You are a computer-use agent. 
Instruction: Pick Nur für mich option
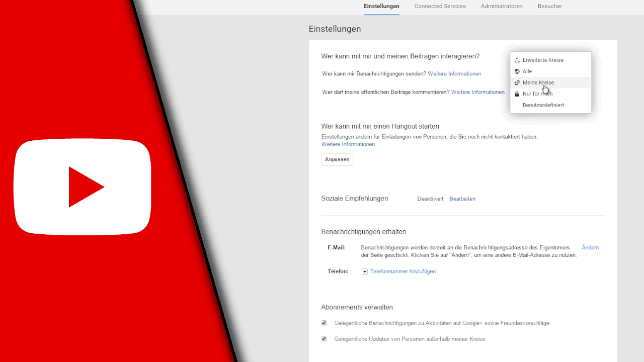551,94
